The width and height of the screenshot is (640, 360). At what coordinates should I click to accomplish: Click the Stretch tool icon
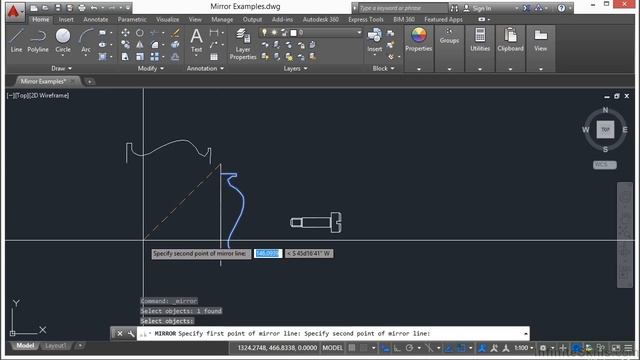point(125,57)
